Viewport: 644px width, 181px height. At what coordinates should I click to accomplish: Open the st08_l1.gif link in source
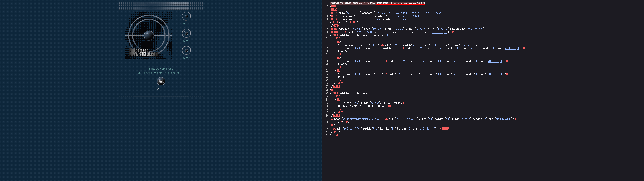439,32
